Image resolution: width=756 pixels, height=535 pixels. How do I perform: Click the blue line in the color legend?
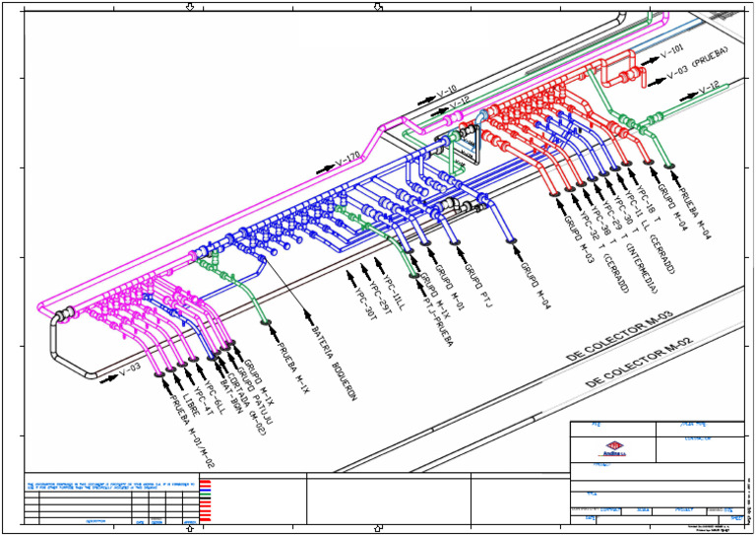[x=206, y=491]
